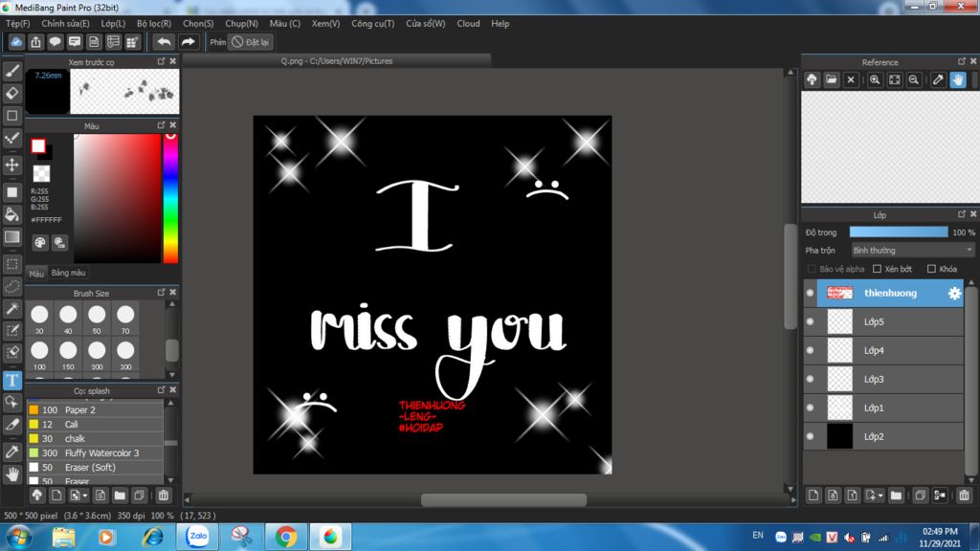Open thienhuong layer settings gear

point(954,293)
